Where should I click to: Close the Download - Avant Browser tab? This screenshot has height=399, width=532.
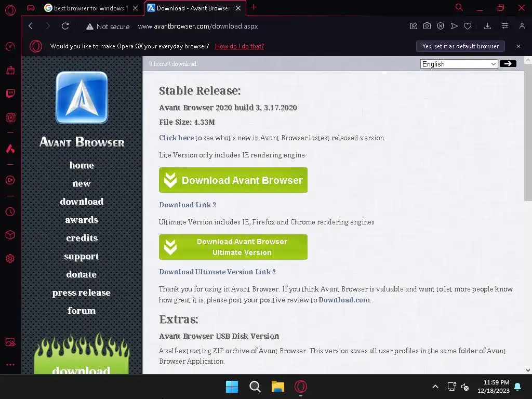point(238,8)
